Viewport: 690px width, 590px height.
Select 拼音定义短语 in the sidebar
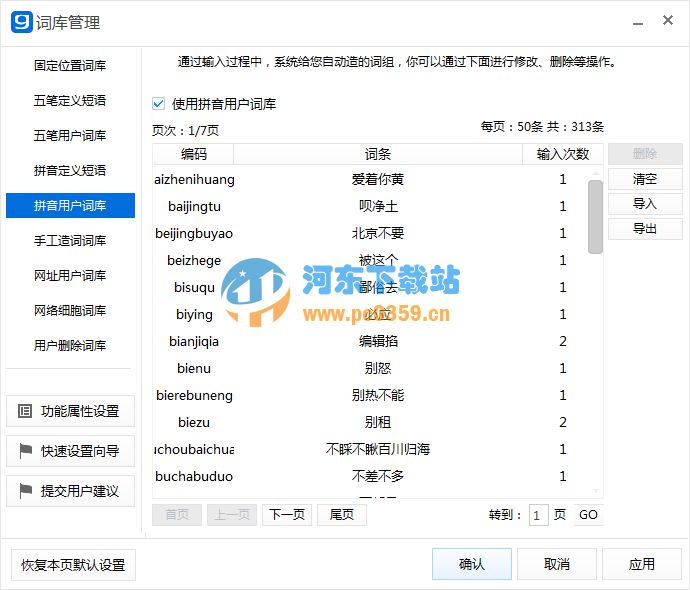coord(70,170)
